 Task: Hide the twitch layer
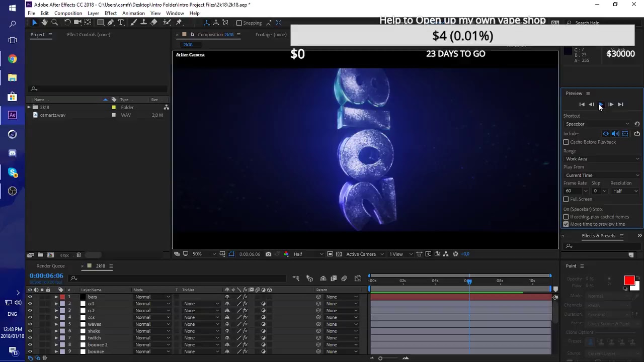(x=30, y=338)
